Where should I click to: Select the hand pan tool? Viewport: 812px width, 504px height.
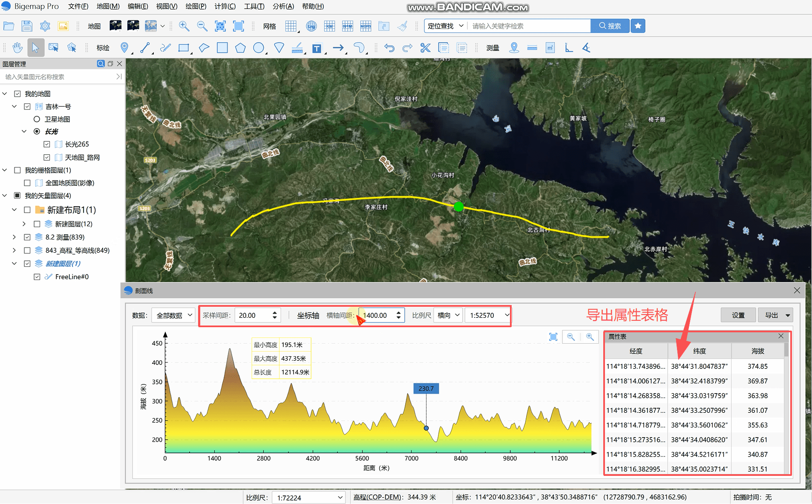[17, 48]
